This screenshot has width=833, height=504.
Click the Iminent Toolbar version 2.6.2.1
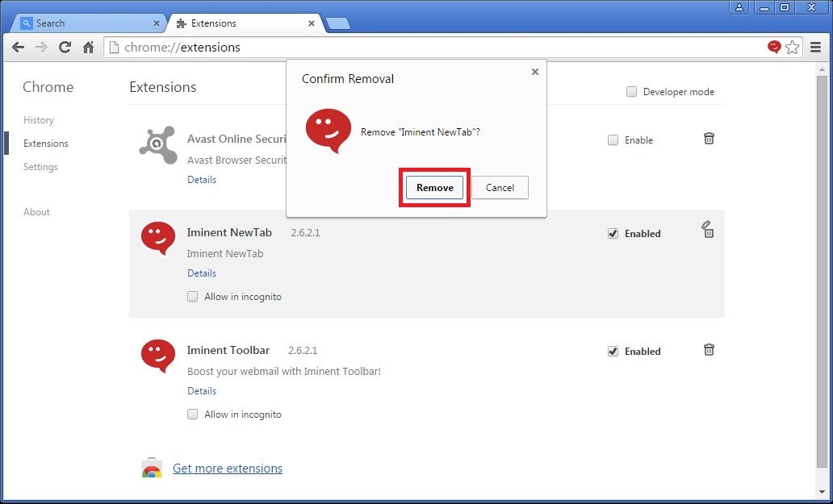coord(303,351)
